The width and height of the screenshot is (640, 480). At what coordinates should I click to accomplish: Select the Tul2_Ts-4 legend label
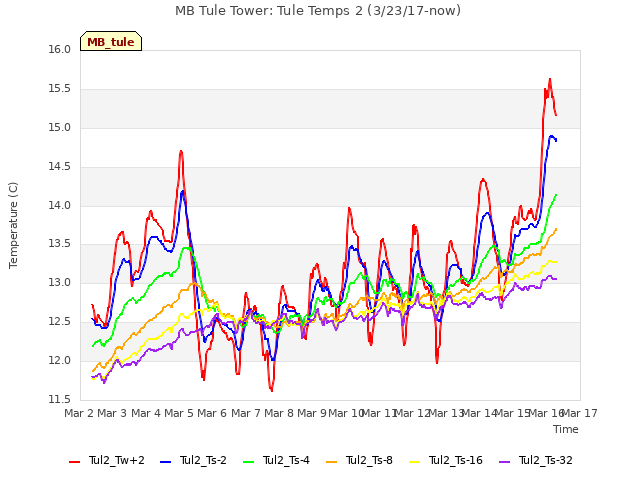tap(286, 460)
